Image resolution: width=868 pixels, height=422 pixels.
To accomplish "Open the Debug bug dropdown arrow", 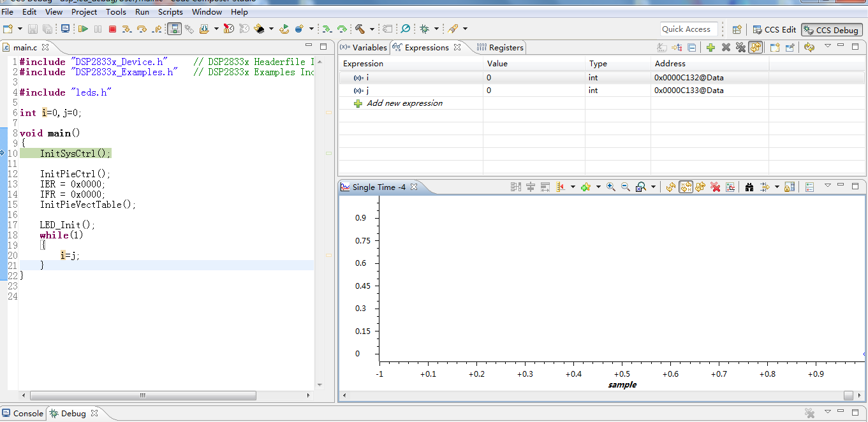I will (x=437, y=29).
